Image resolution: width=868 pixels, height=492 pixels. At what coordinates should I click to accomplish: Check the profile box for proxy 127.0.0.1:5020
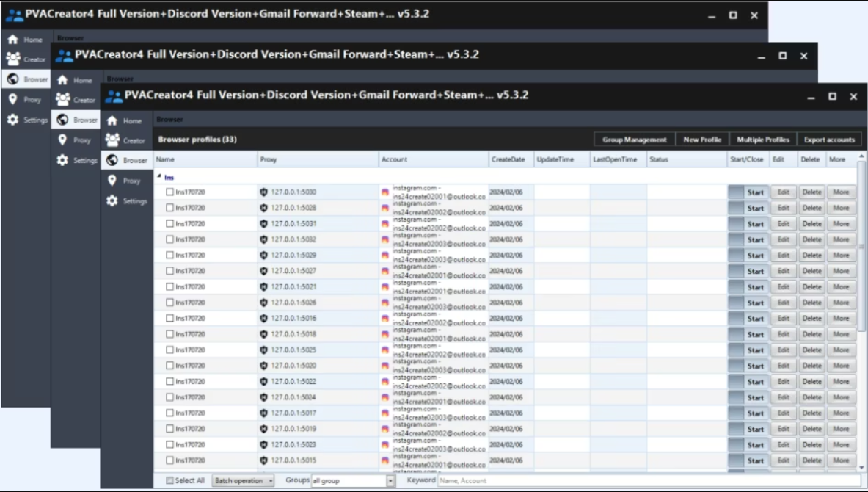tap(170, 366)
